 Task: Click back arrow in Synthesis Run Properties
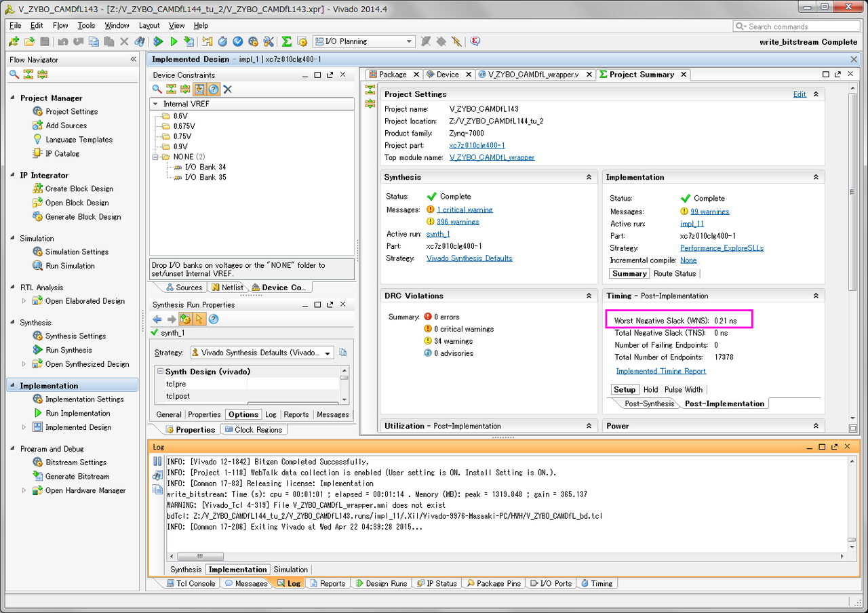[157, 319]
